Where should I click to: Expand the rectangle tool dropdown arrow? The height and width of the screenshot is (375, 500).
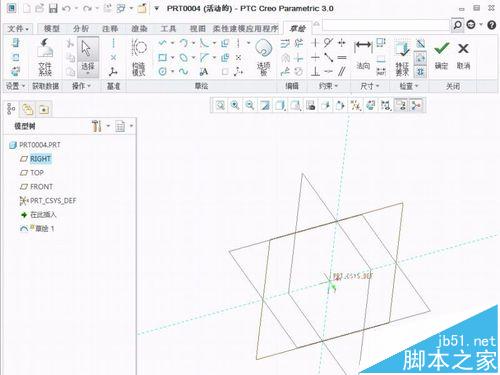tap(173, 58)
